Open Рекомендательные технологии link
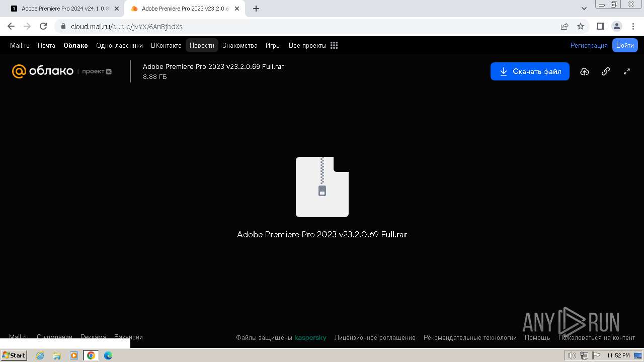The width and height of the screenshot is (644, 362). pos(470,338)
